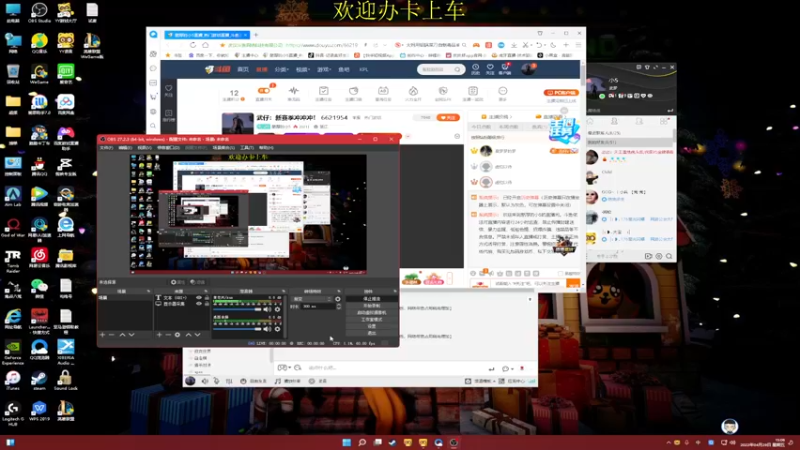Viewport: 800px width, 450px height.
Task: Expand Douyu category dropdown in navigation
Action: tap(282, 69)
